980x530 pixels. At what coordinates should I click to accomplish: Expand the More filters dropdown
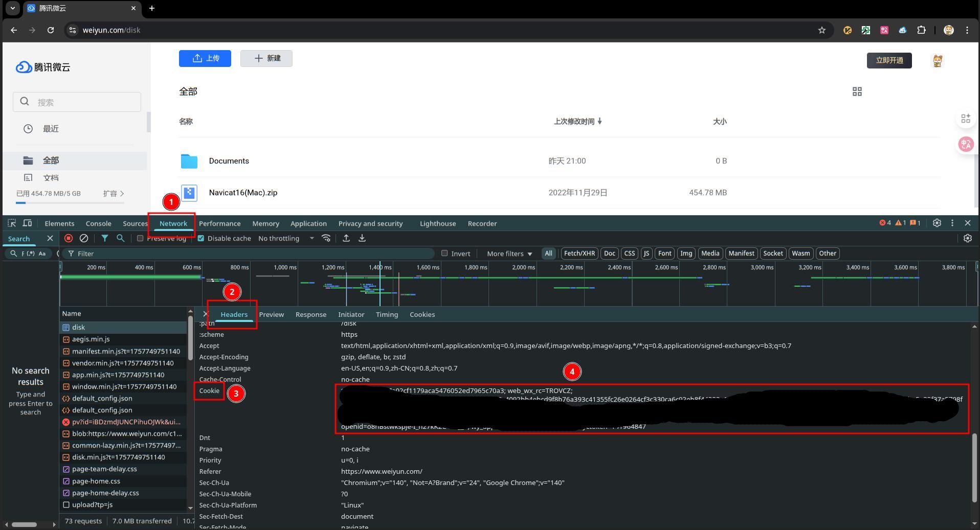(509, 254)
